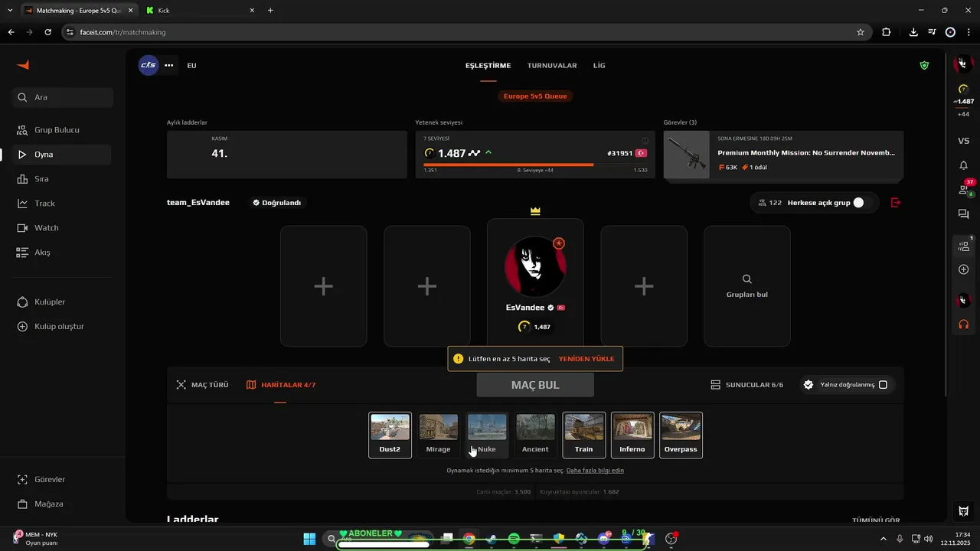Bookmark this page with star icon

(x=861, y=32)
